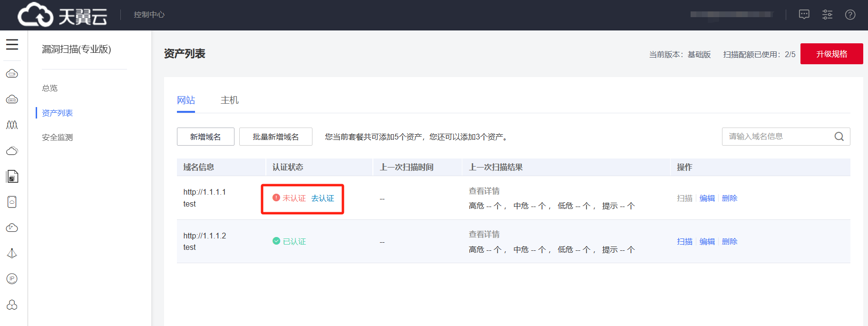Open the messages chat icon in header

click(x=804, y=15)
